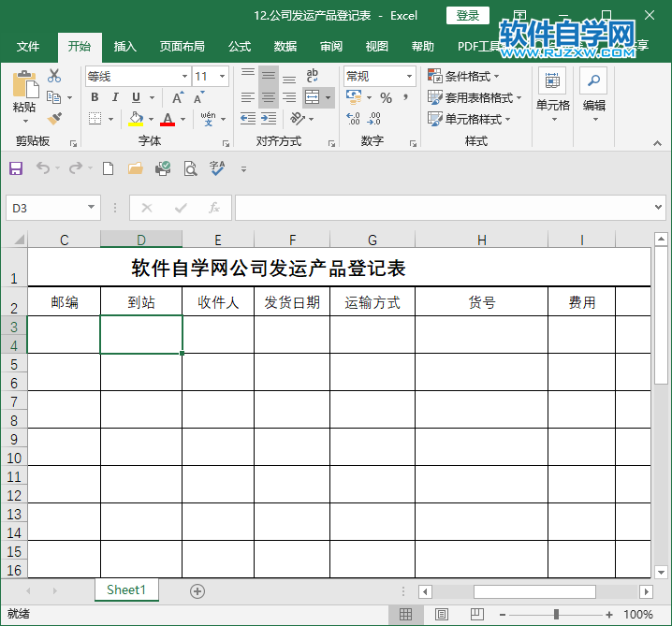The width and height of the screenshot is (672, 626).
Task: Decrease indent icon
Action: [x=248, y=118]
